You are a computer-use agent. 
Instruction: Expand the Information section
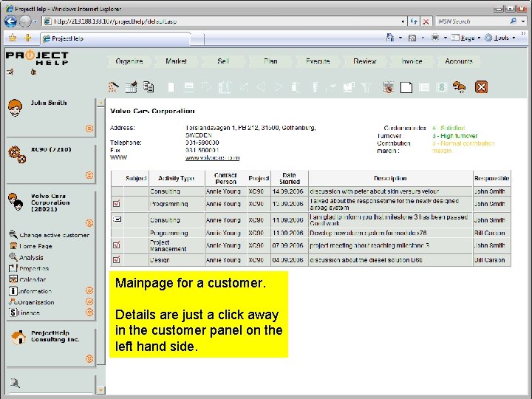click(89, 290)
